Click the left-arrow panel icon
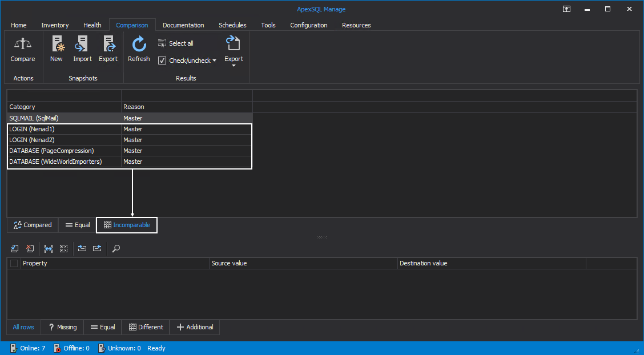This screenshot has width=644, height=355. click(x=97, y=248)
